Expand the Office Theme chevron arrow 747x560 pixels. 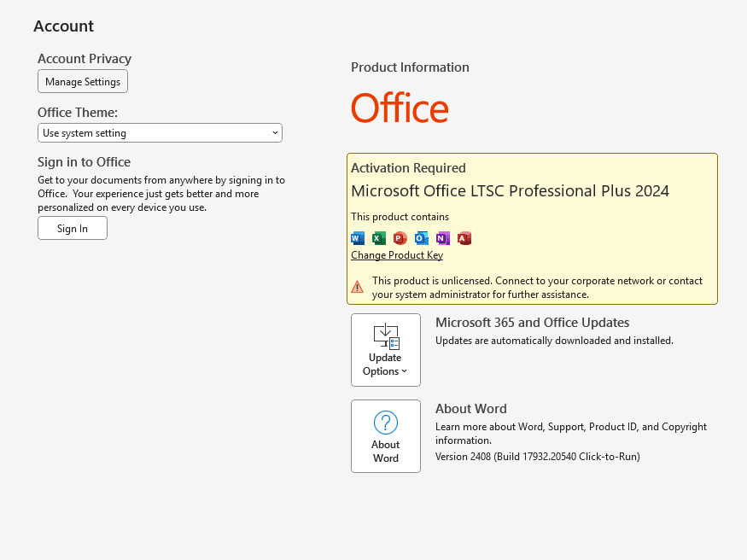(x=275, y=133)
